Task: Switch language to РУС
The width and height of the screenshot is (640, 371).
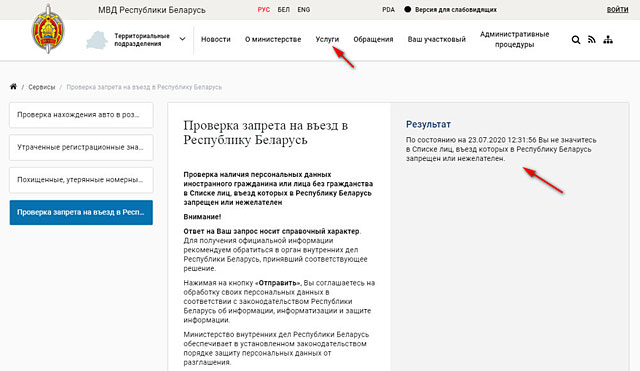Action: click(x=264, y=9)
